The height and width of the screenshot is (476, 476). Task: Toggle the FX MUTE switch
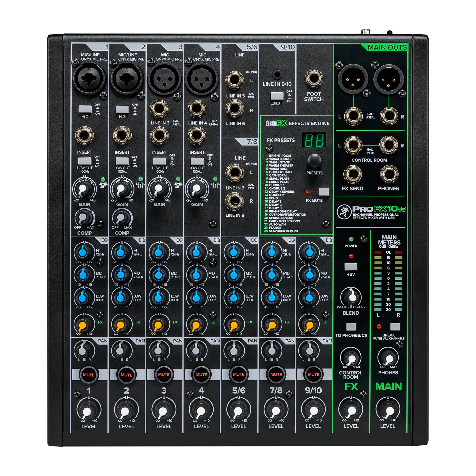(x=324, y=191)
